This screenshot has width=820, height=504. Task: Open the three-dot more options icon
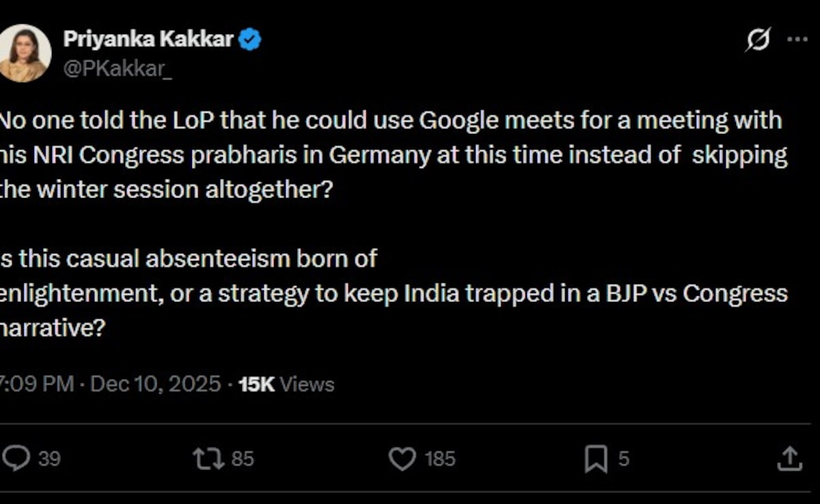798,40
